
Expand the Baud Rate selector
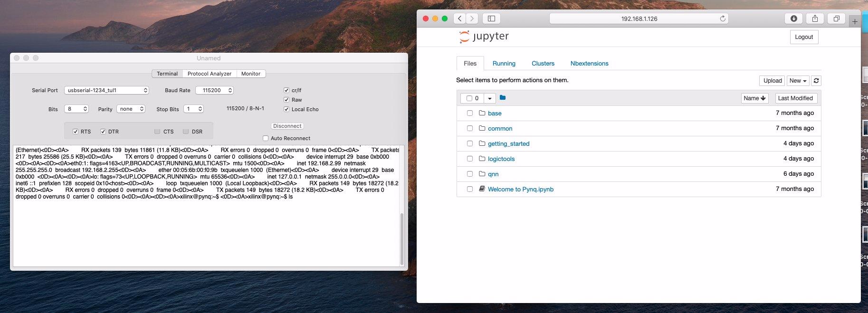[216, 90]
